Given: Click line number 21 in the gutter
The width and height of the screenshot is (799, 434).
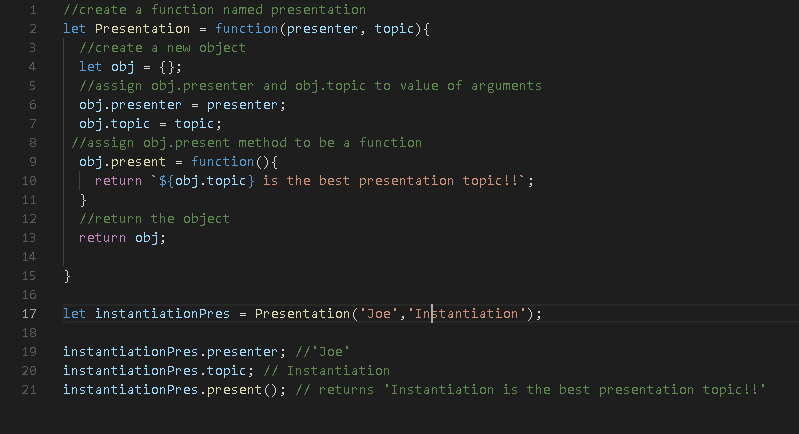Looking at the screenshot, I should [x=29, y=390].
